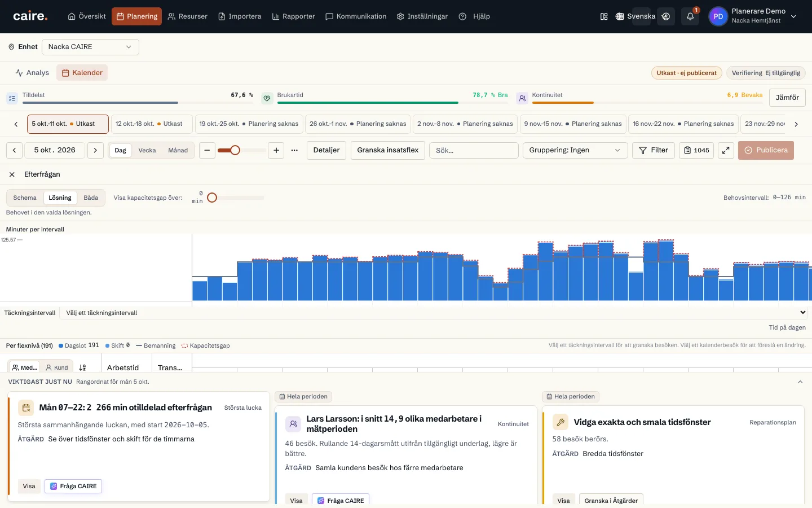The width and height of the screenshot is (812, 508).
Task: Open the three-dot more options menu
Action: click(x=294, y=150)
